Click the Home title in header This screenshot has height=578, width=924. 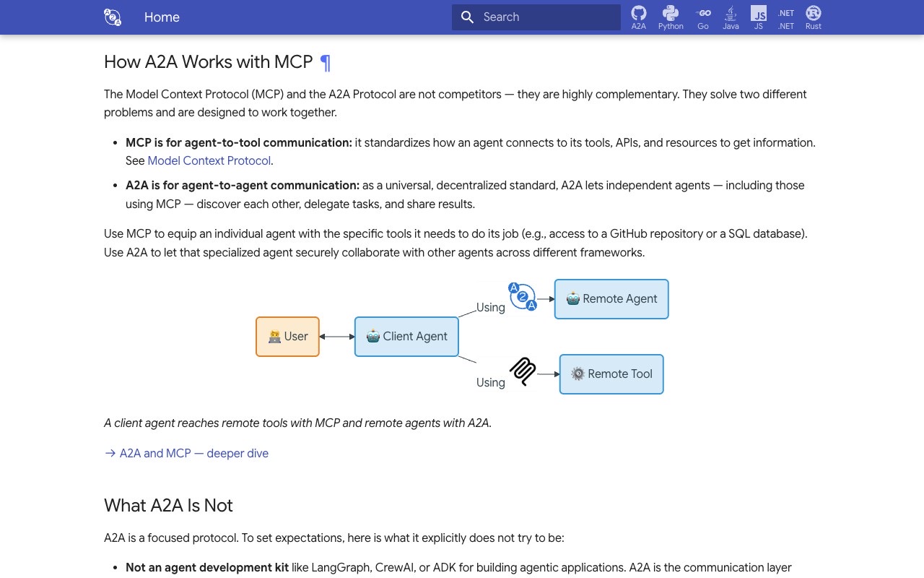[162, 17]
